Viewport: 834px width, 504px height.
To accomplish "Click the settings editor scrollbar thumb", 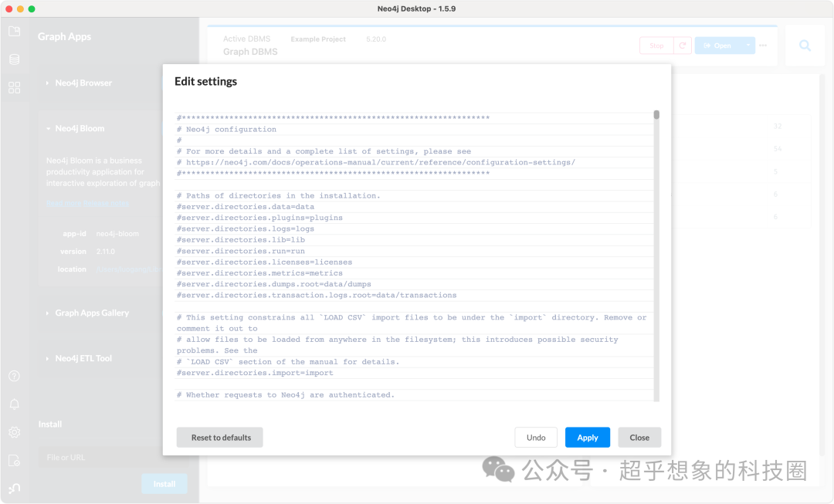I will (x=656, y=115).
